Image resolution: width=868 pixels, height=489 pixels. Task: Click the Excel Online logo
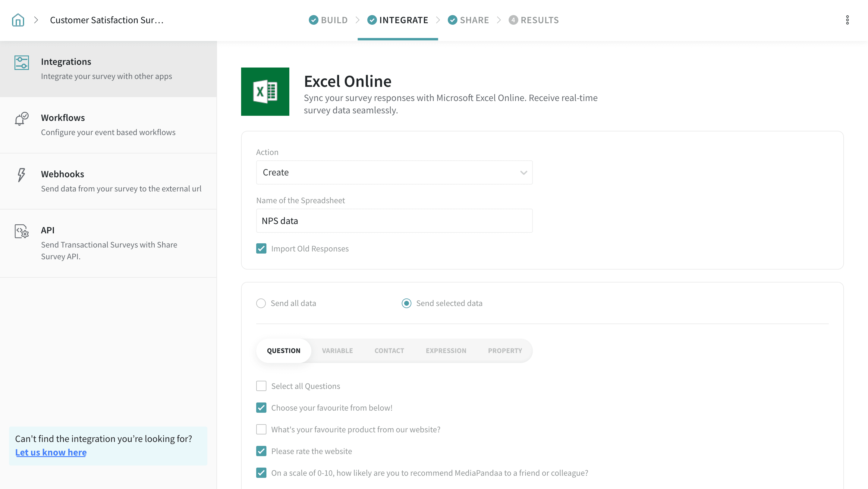[x=265, y=92]
